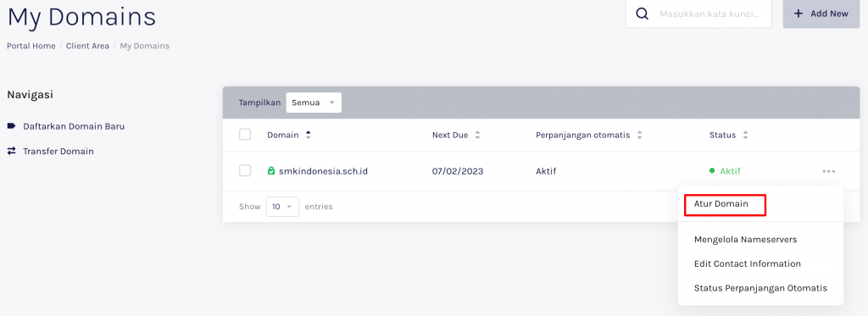Select Atur Domain from context menu
Image resolution: width=868 pixels, height=316 pixels.
[x=721, y=203]
